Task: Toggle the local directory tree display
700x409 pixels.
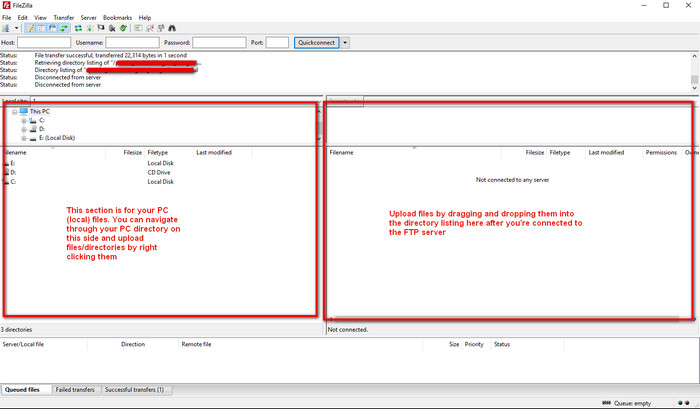Action: tap(41, 28)
